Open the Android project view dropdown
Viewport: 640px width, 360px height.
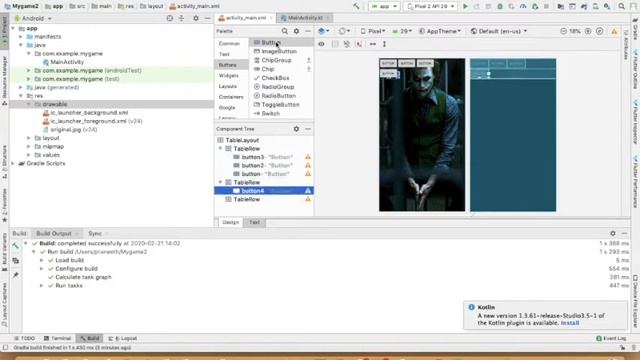coord(33,18)
